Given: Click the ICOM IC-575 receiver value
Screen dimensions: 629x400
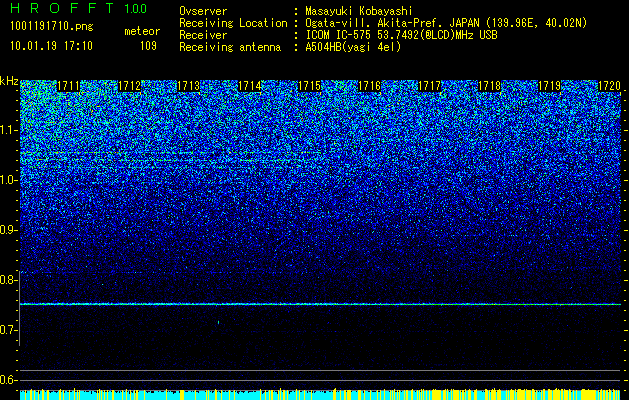Looking at the screenshot, I should pos(401,35).
